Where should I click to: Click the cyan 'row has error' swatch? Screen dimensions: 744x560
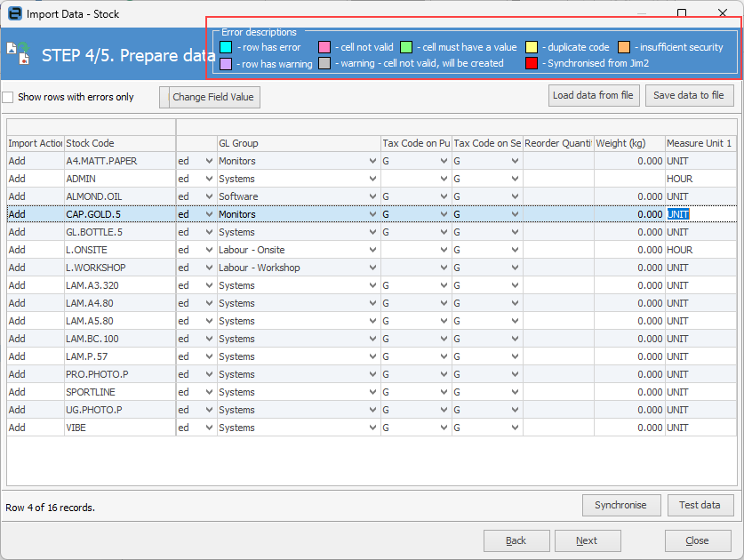tap(226, 47)
